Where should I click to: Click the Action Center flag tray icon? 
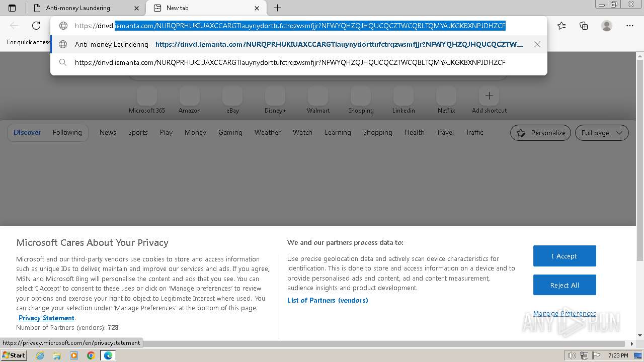pos(596,355)
